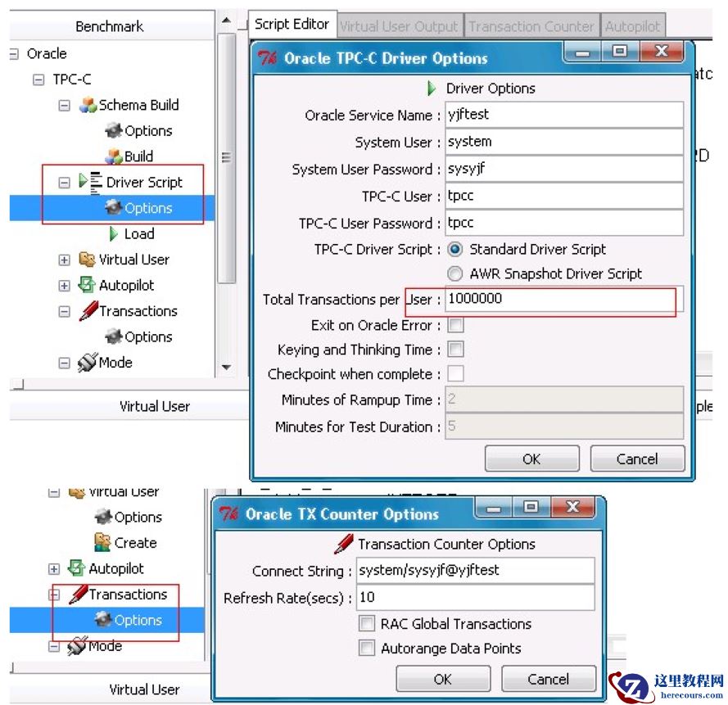Click Oracle Service Name field
The width and height of the screenshot is (728, 705).
[564, 115]
